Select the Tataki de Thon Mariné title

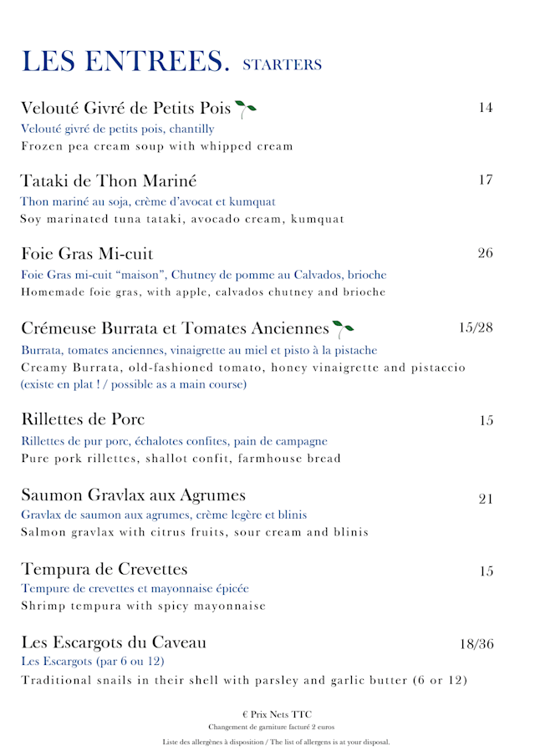click(x=109, y=180)
